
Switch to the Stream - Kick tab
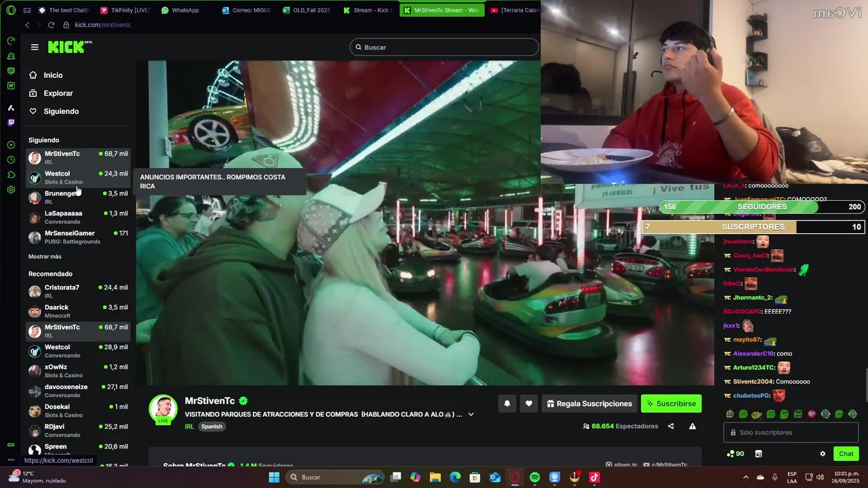coord(368,10)
